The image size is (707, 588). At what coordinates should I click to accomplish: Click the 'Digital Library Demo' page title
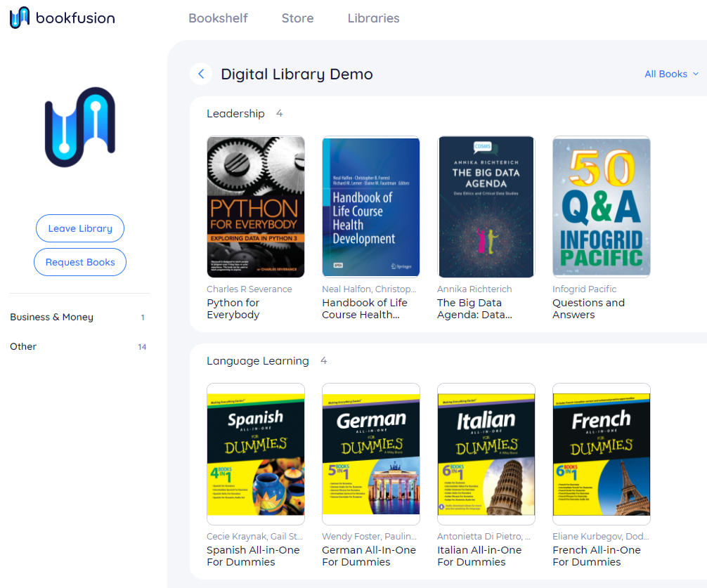(x=297, y=74)
